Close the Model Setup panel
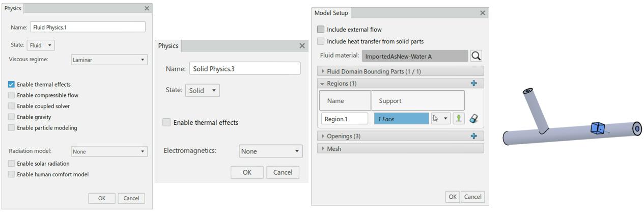Viewport: 644px width, 212px height. 483,13
